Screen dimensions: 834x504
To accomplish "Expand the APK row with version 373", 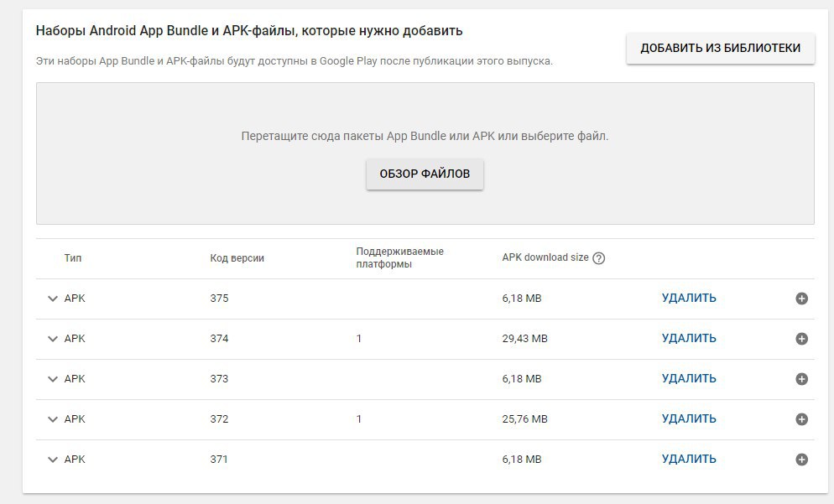I will pos(53,379).
